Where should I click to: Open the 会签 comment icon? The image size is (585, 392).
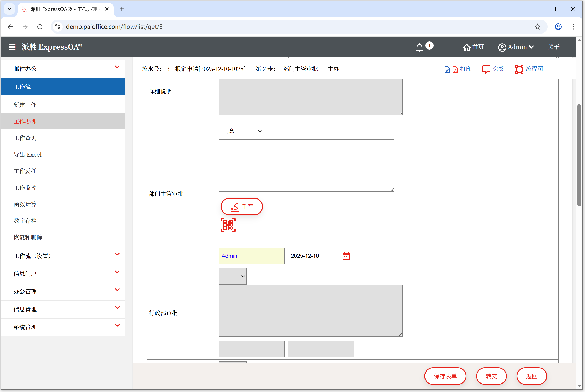pos(486,69)
